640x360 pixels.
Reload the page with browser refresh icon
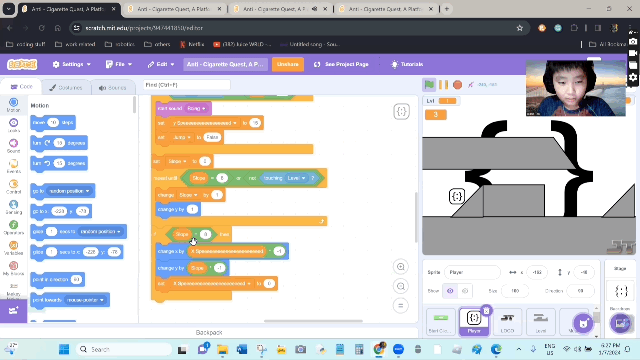click(42, 28)
